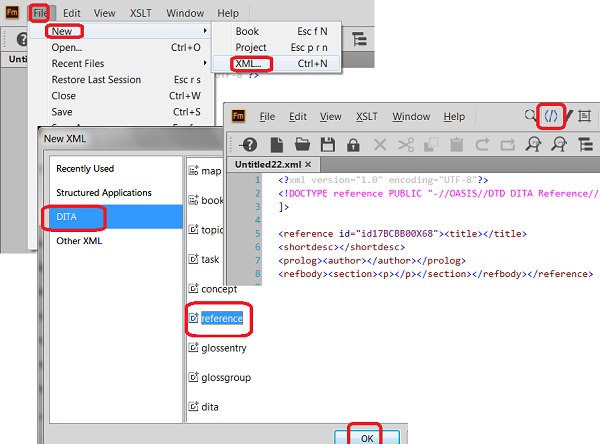Open Window menu in the XML editor window
The width and height of the screenshot is (600, 444).
[x=411, y=116]
